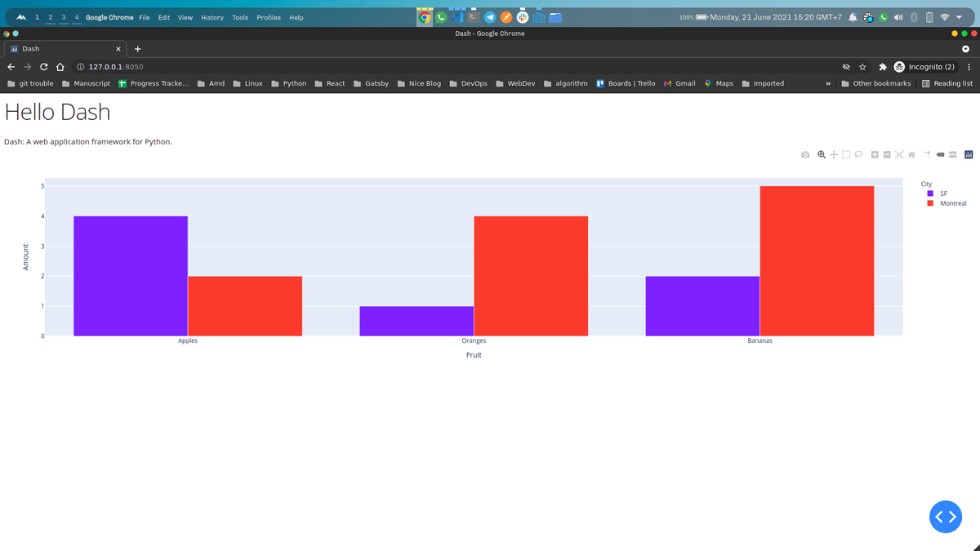The width and height of the screenshot is (980, 551).
Task: Reset chart axes with the home icon
Action: (x=912, y=154)
